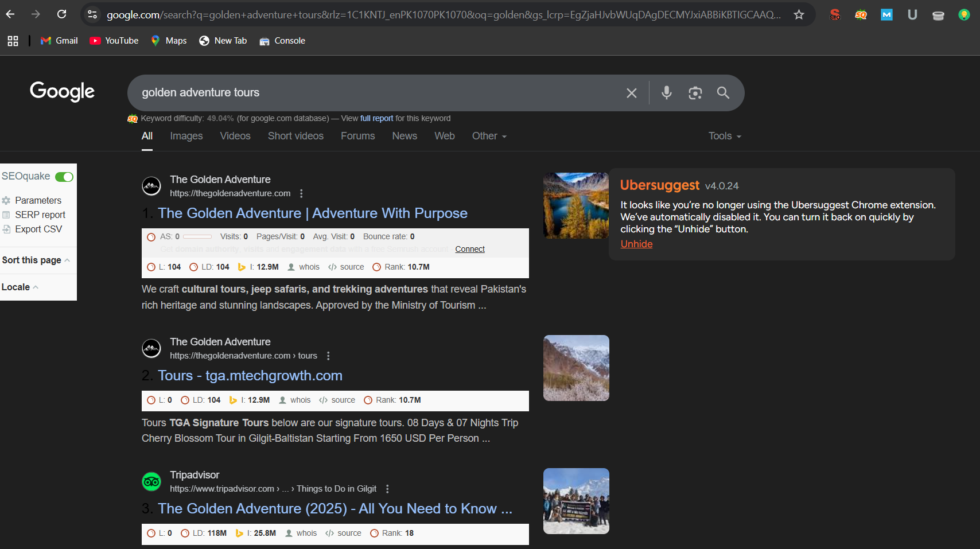The image size is (980, 549).
Task: Open more options for the Tripadvisor result
Action: pos(387,489)
